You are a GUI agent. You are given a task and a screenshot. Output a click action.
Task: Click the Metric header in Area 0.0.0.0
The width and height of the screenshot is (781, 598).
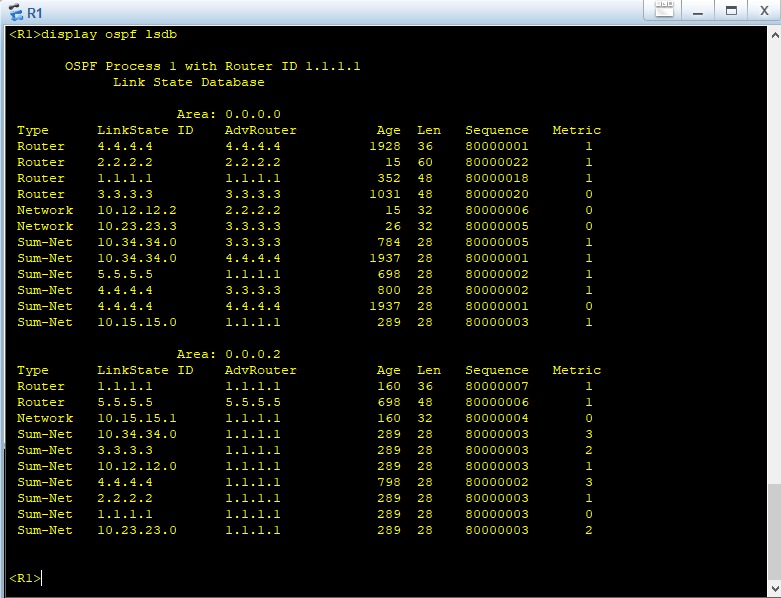tap(577, 130)
